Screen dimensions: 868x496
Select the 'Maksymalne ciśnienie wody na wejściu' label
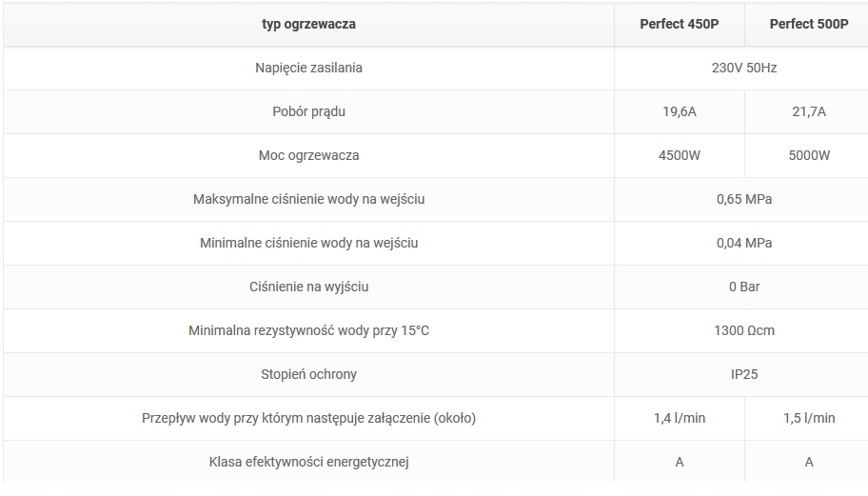click(308, 199)
